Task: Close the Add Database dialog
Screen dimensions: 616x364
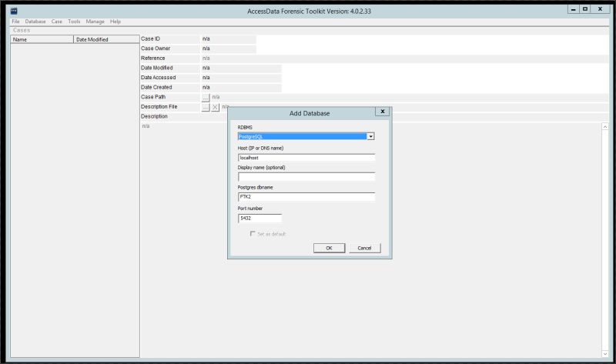Action: pos(382,112)
